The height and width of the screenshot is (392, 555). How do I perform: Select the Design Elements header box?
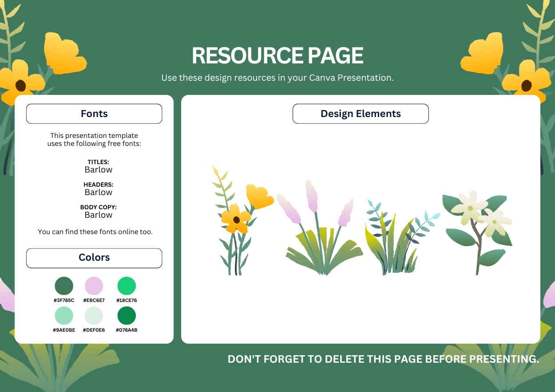coord(361,114)
